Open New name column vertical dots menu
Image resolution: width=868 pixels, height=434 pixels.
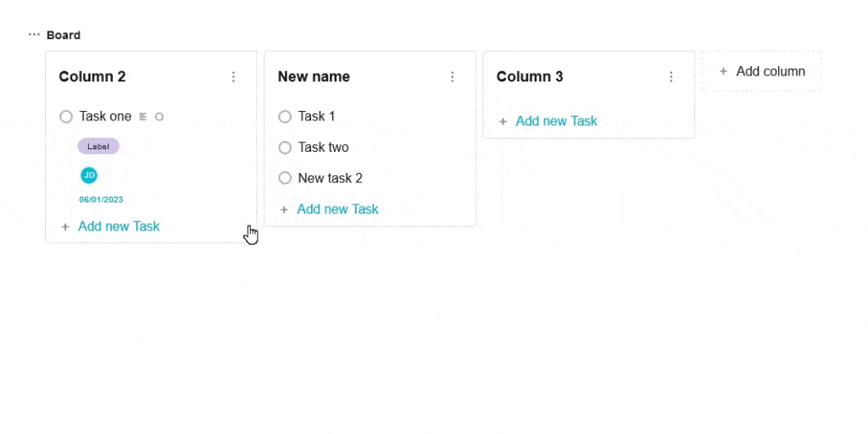453,77
